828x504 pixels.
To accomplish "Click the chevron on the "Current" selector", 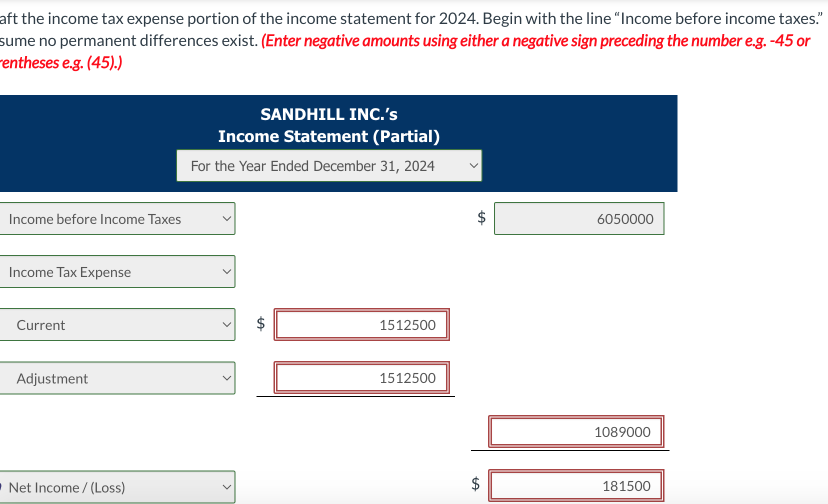I will coord(226,324).
